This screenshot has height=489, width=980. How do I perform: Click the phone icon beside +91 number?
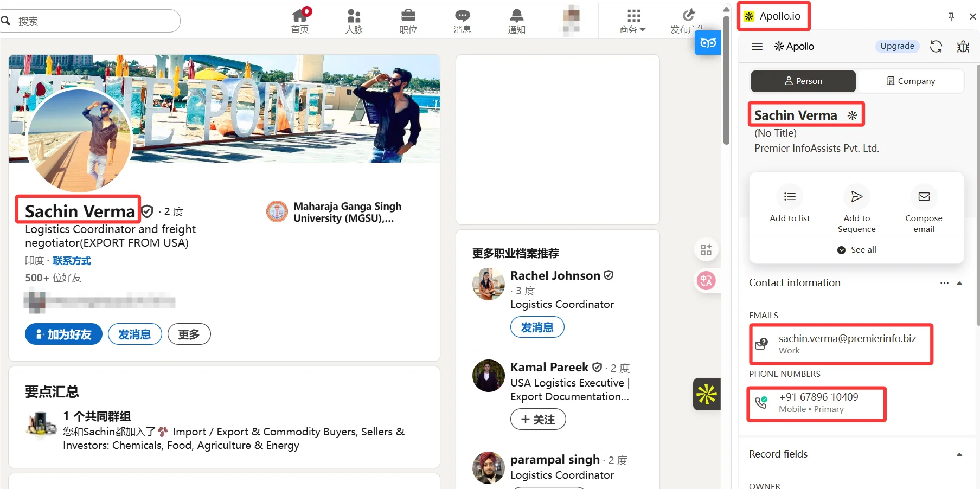click(761, 402)
